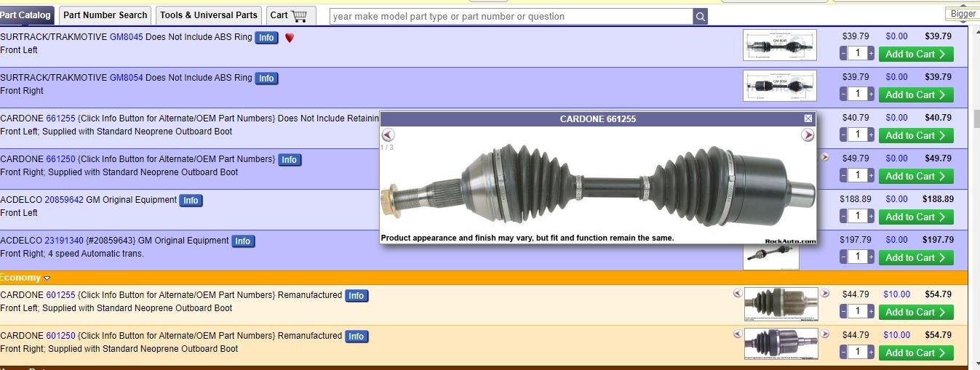Click the search magnifier icon
The image size is (980, 370).
click(700, 16)
